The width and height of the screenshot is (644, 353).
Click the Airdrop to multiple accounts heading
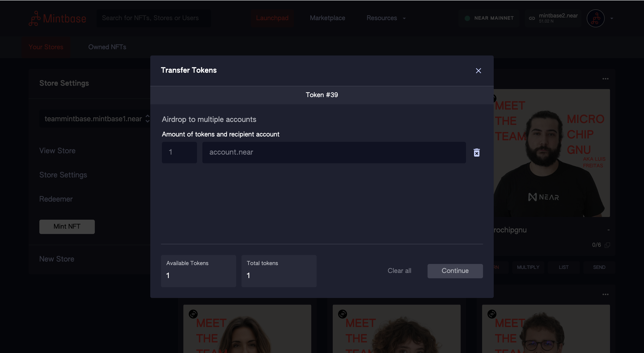pos(209,119)
